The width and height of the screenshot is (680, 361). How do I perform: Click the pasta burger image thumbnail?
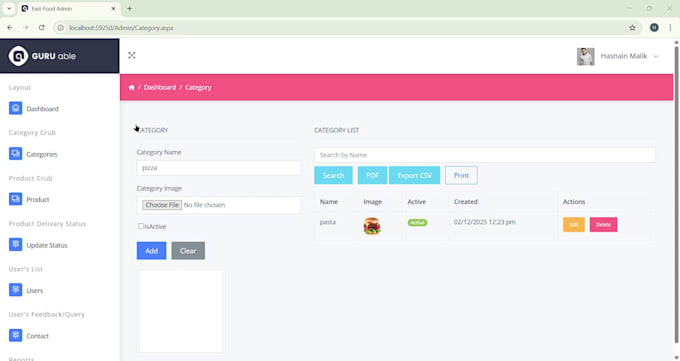pyautogui.click(x=372, y=226)
